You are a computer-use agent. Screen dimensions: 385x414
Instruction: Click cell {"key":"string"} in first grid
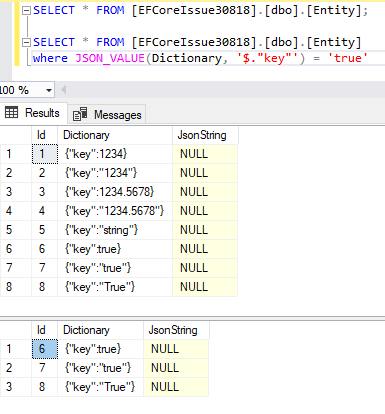click(x=115, y=230)
